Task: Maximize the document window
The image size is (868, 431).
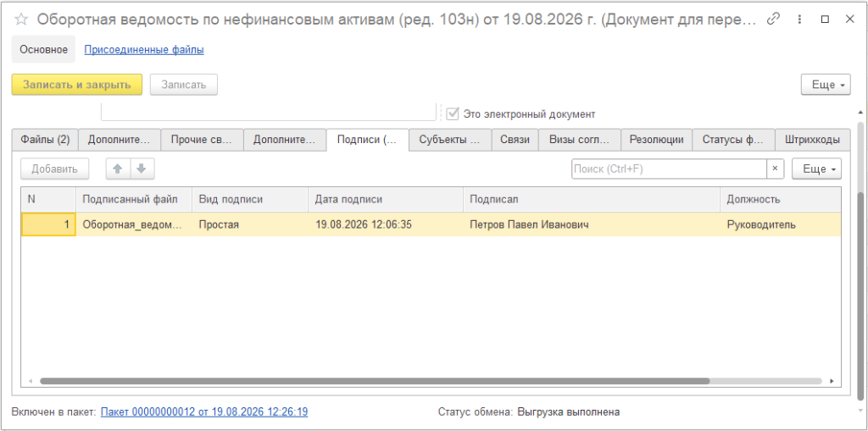Action: 825,19
